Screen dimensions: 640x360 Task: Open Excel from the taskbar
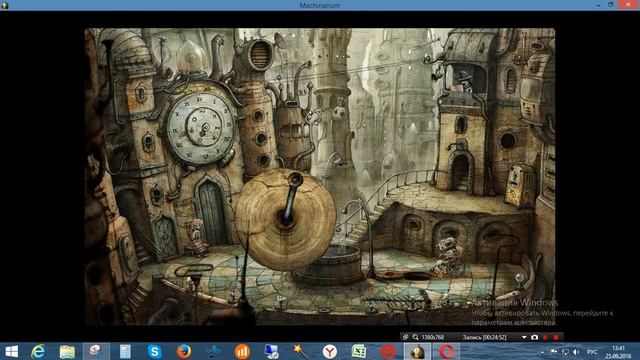pyautogui.click(x=358, y=351)
